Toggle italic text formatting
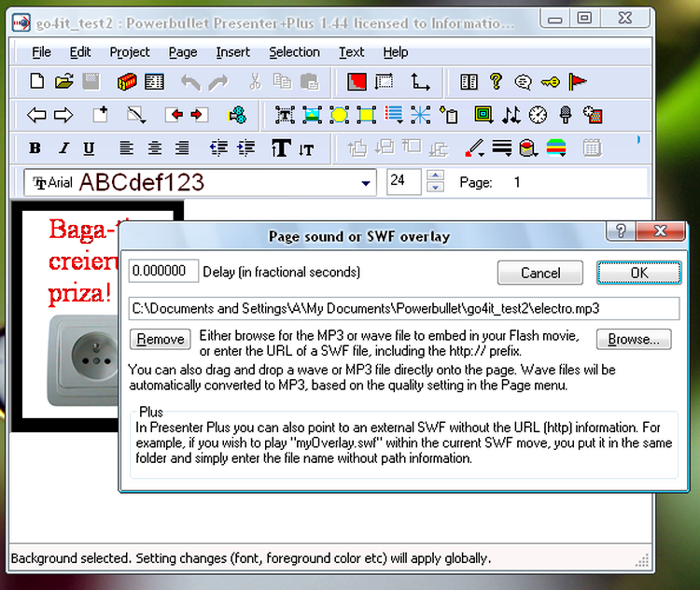700x590 pixels. (x=63, y=148)
